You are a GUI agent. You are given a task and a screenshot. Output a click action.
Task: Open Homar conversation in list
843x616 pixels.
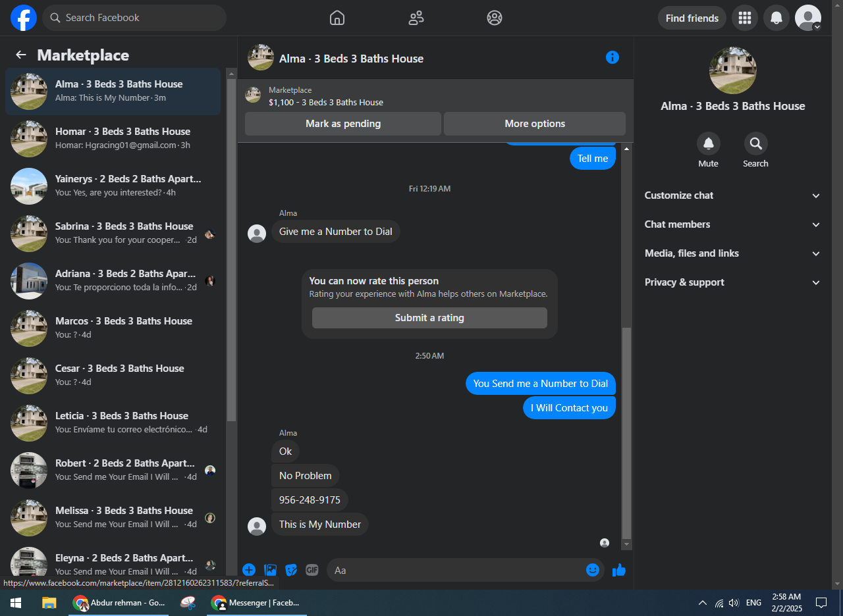tap(113, 139)
